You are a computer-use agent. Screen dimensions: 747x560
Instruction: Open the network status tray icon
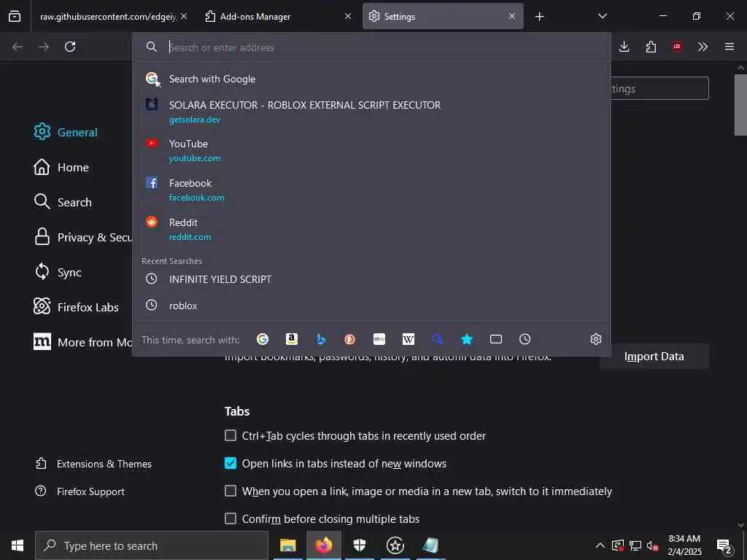(635, 545)
